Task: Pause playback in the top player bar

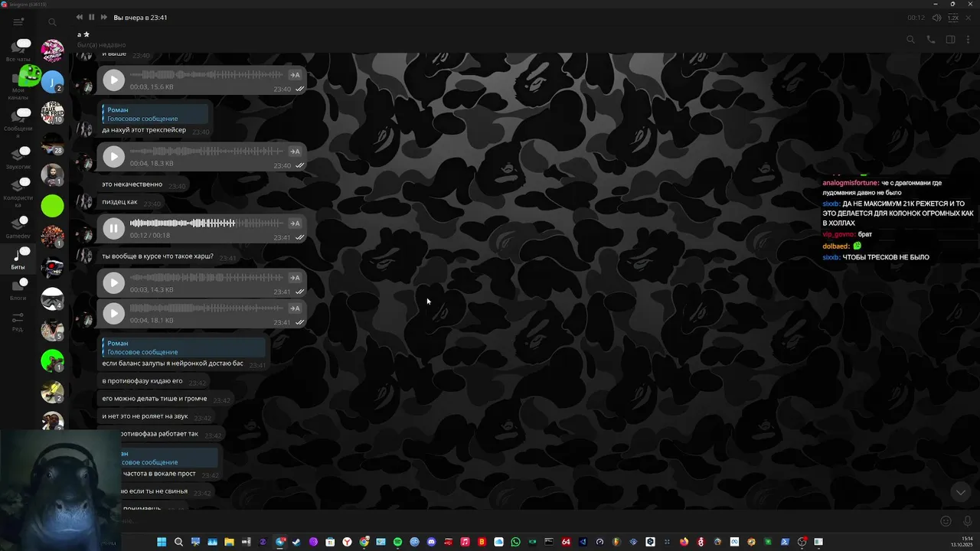Action: pos(91,17)
